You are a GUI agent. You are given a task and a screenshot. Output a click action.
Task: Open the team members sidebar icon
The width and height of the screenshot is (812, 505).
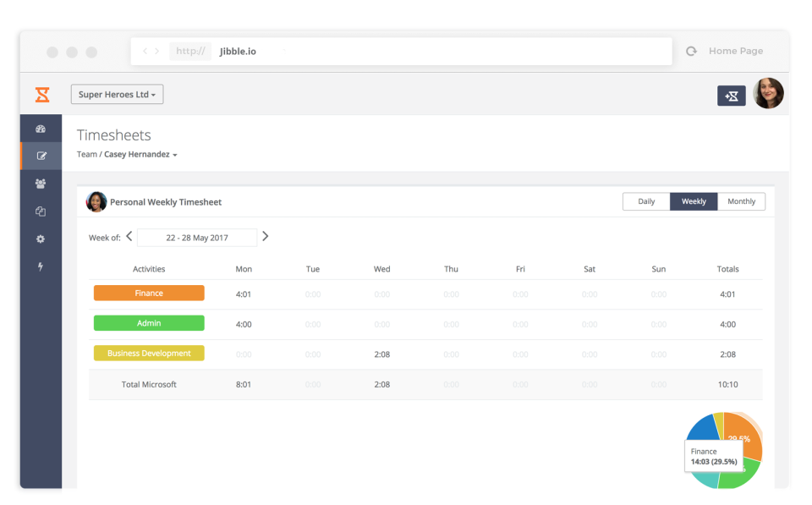[x=41, y=184]
